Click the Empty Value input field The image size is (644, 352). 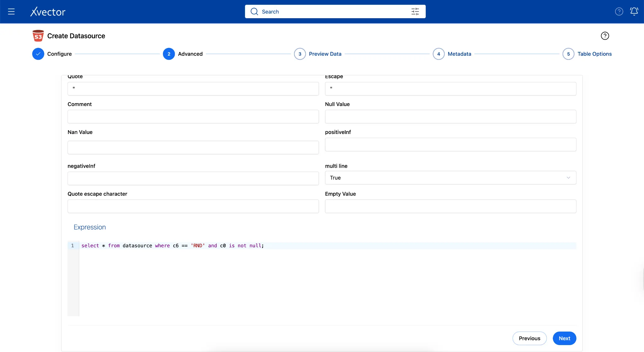pos(450,206)
